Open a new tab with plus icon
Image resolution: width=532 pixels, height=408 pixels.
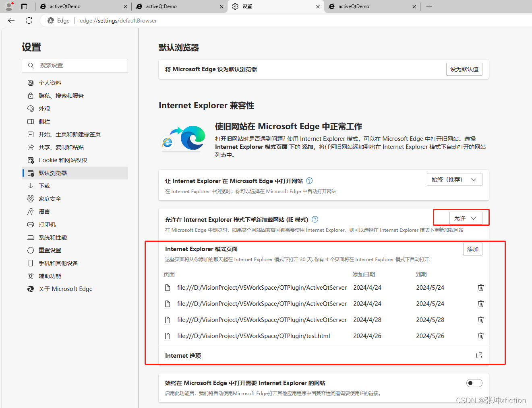pos(429,6)
